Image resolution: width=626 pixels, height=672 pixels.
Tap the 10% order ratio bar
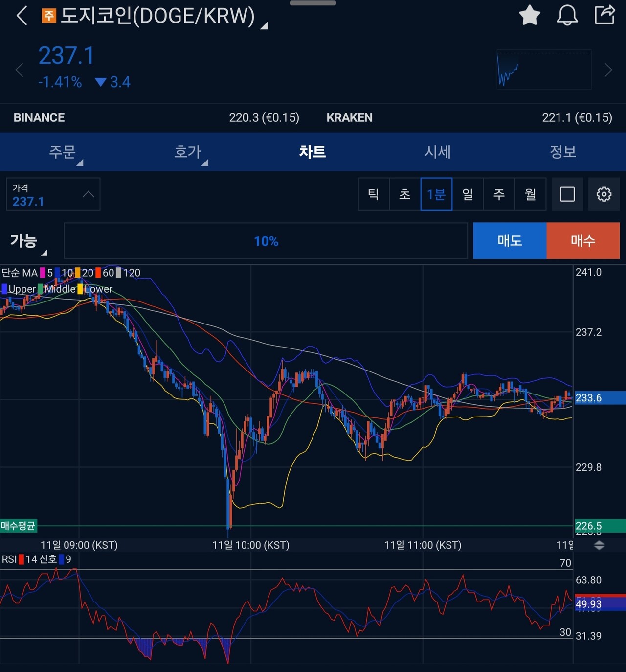pos(266,241)
